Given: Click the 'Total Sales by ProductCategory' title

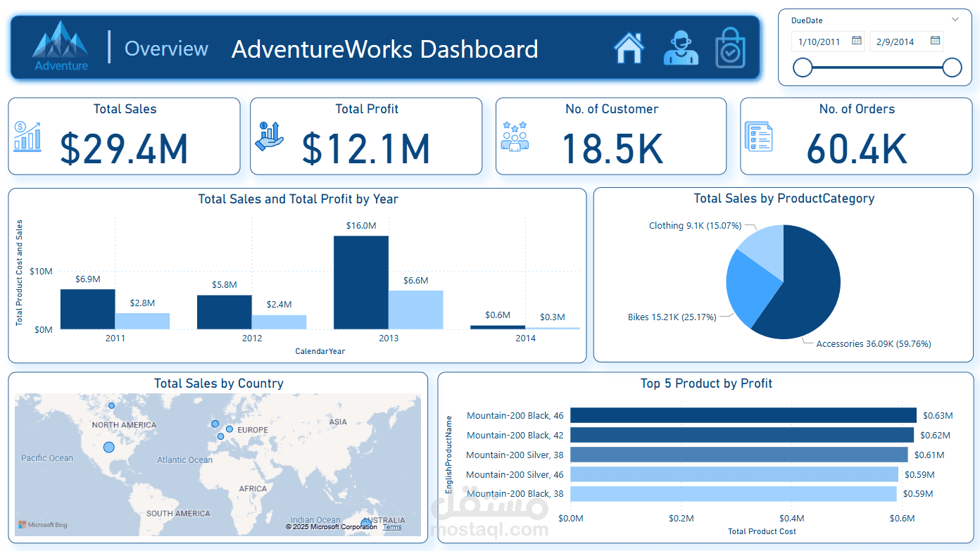Looking at the screenshot, I should coord(784,198).
